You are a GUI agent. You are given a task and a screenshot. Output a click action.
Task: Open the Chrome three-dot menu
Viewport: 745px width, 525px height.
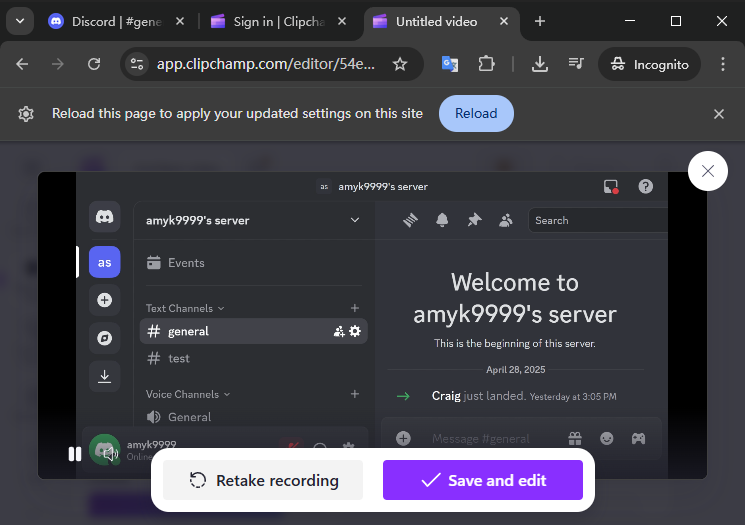723,64
